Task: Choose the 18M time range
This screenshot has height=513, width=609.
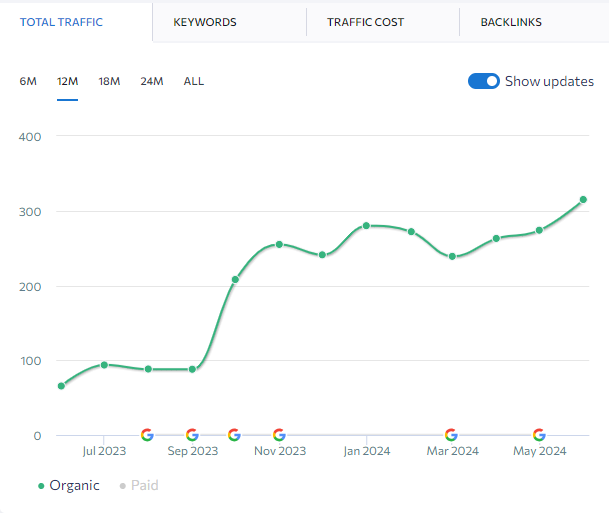Action: click(x=109, y=81)
